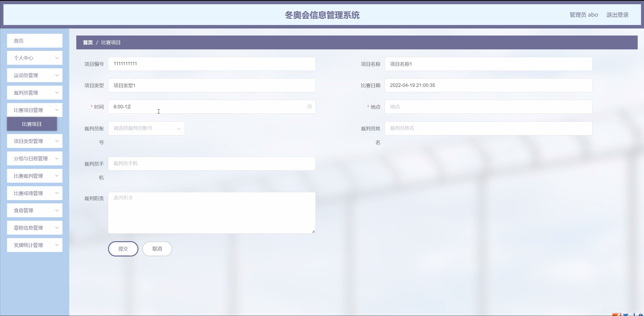
Task: Click the 提交 button
Action: [123, 249]
